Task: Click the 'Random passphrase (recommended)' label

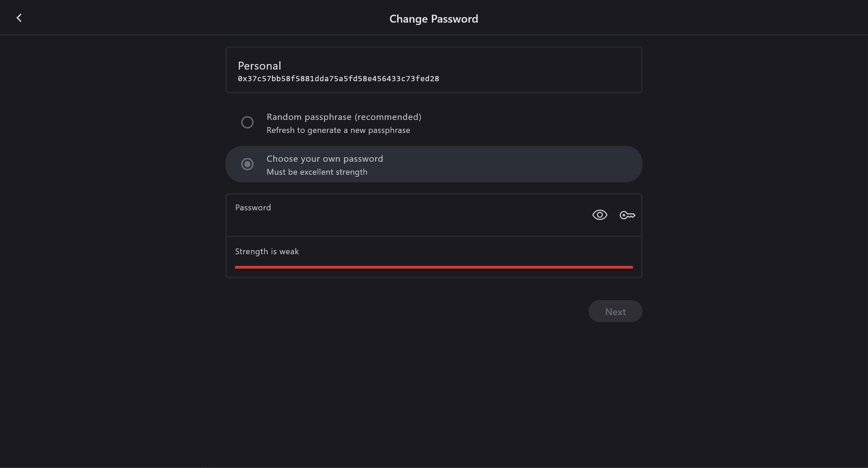Action: click(x=344, y=117)
